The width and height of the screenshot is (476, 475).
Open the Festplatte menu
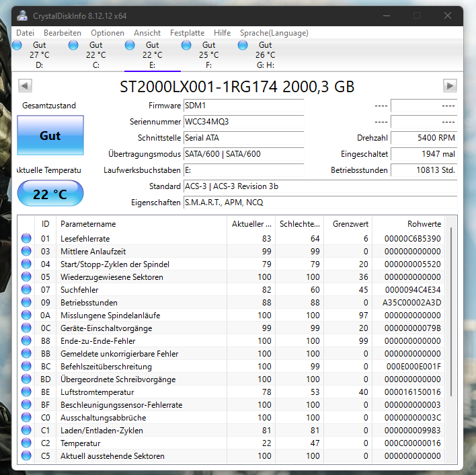(187, 33)
